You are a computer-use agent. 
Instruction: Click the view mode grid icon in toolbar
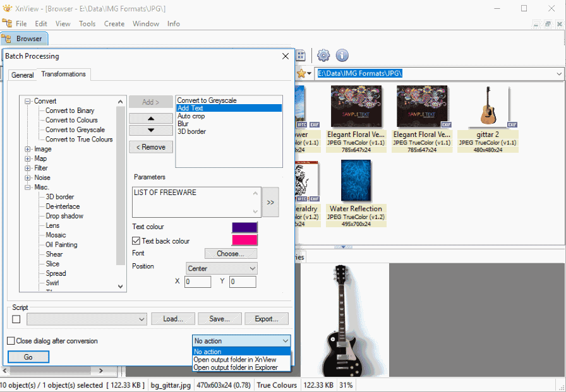(300, 56)
